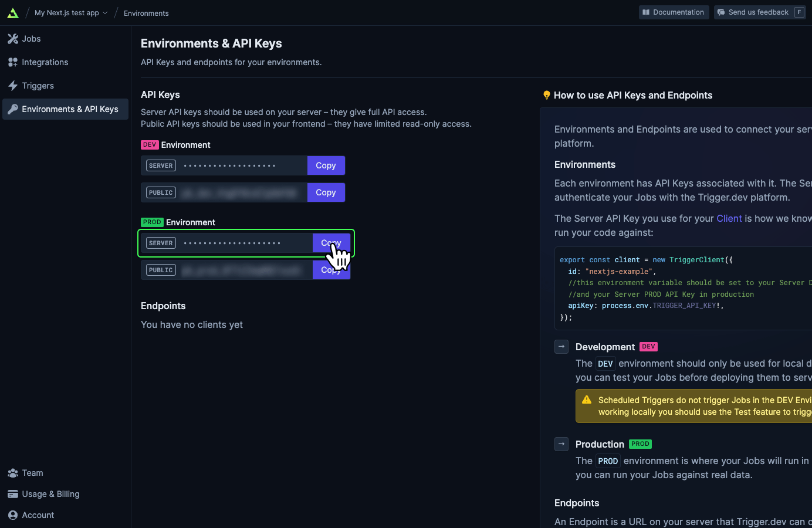Click the TriggerClient code snippet block
This screenshot has height=528, width=812.
684,289
